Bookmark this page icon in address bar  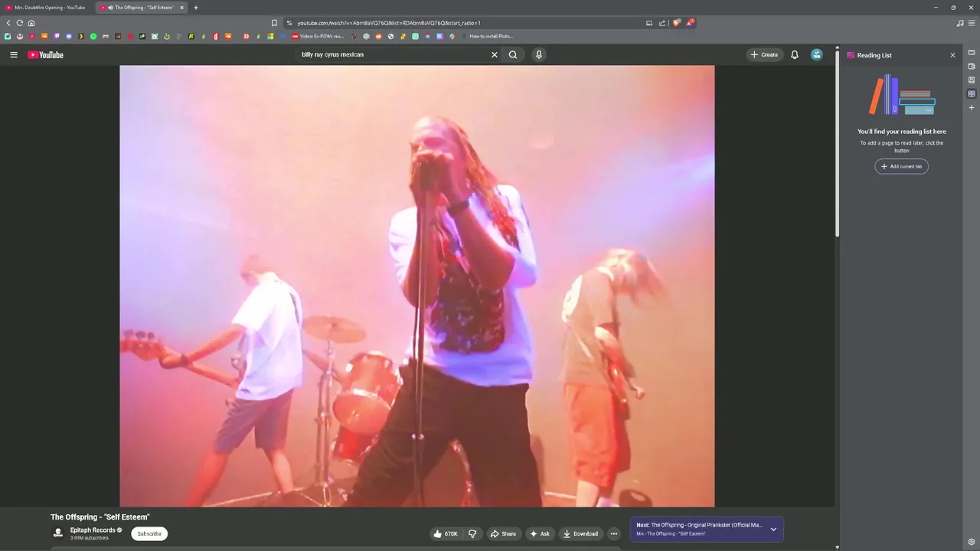tap(274, 23)
